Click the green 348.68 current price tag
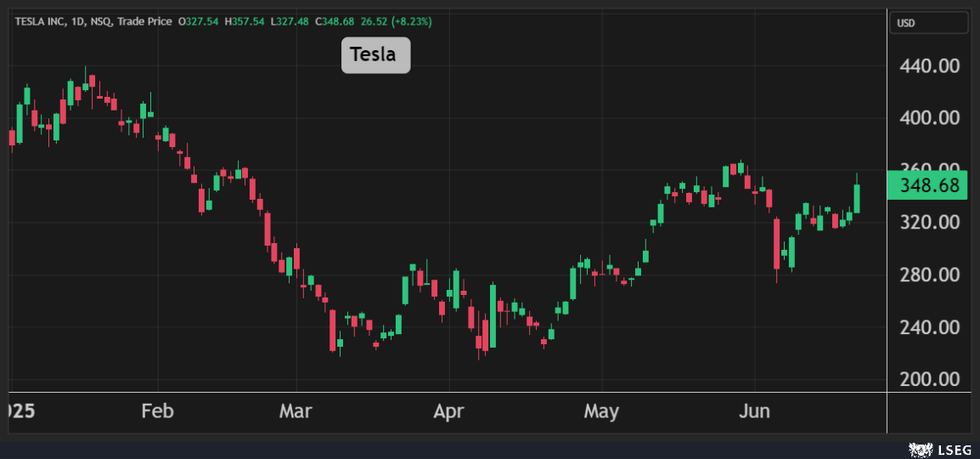 927,185
